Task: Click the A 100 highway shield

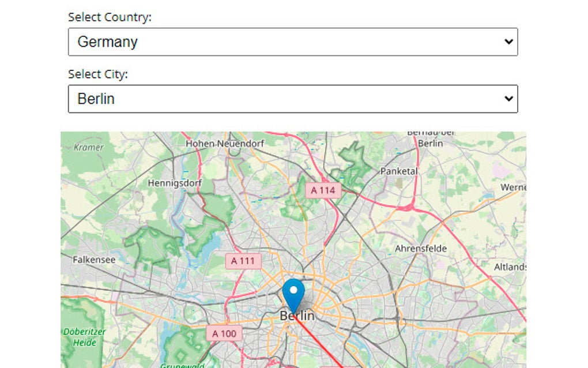Action: click(224, 333)
